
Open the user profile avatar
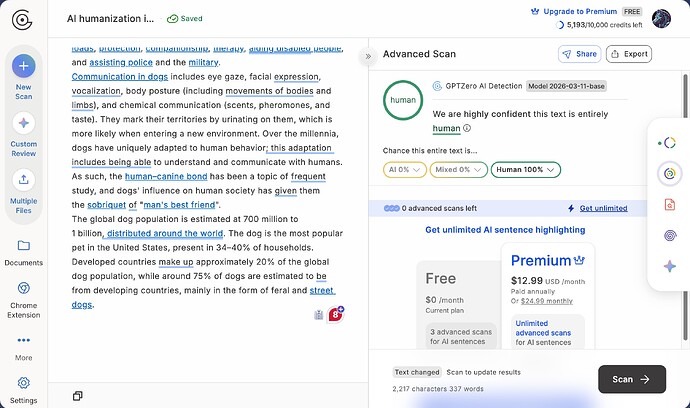coord(661,18)
